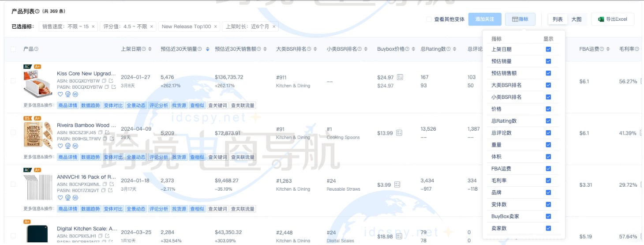Click Digital Kitchen Scale product title
The image size is (644, 245).
87,229
